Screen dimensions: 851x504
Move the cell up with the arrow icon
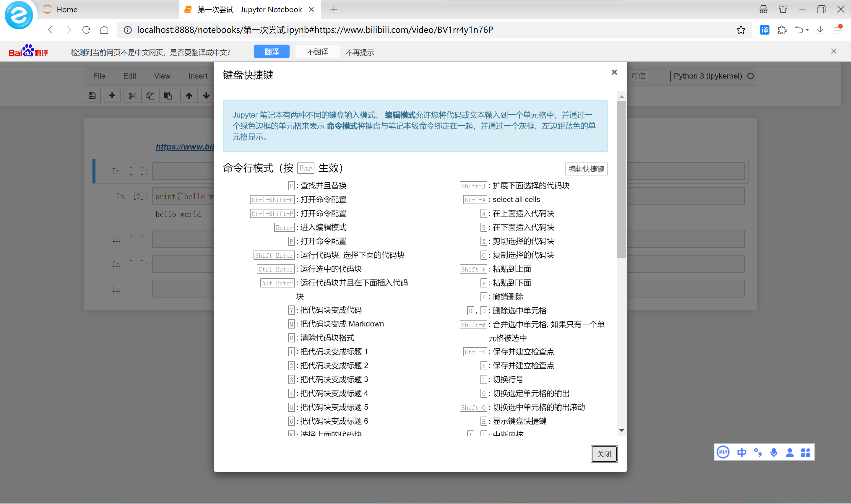(x=189, y=96)
